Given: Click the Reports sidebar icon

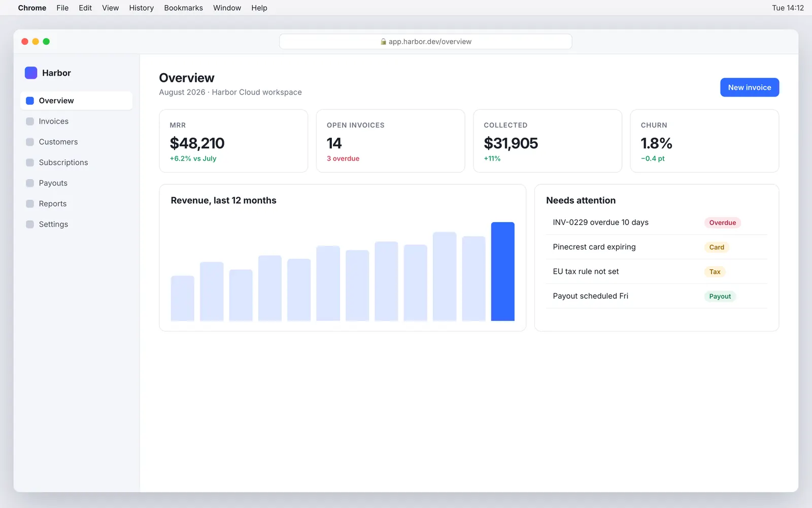Looking at the screenshot, I should (30, 204).
